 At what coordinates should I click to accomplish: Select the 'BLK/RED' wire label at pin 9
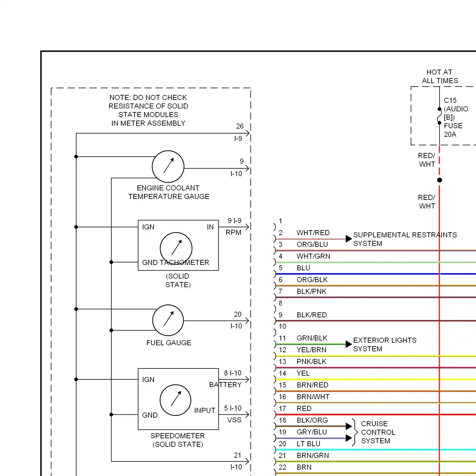(x=312, y=315)
